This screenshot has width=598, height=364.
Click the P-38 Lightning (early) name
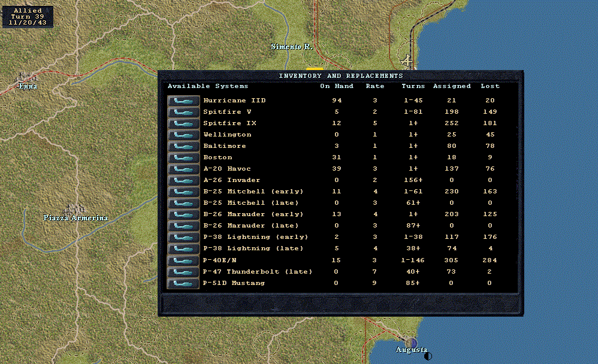pos(255,237)
